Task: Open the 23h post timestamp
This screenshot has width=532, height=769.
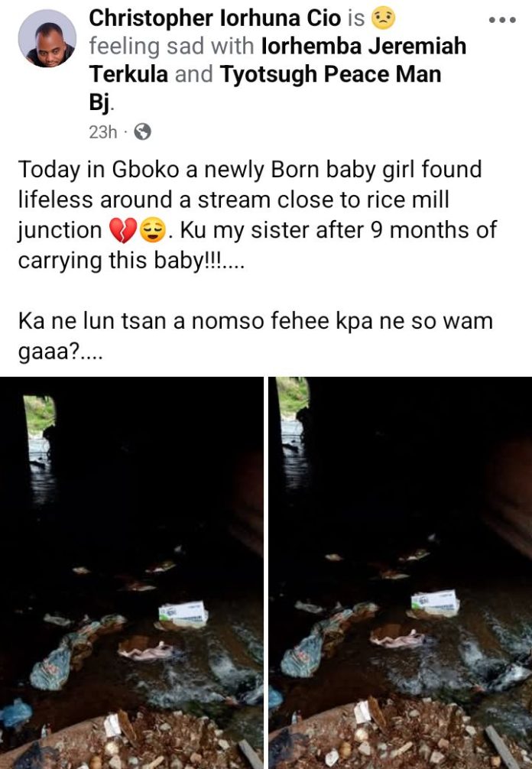Action: [103, 132]
